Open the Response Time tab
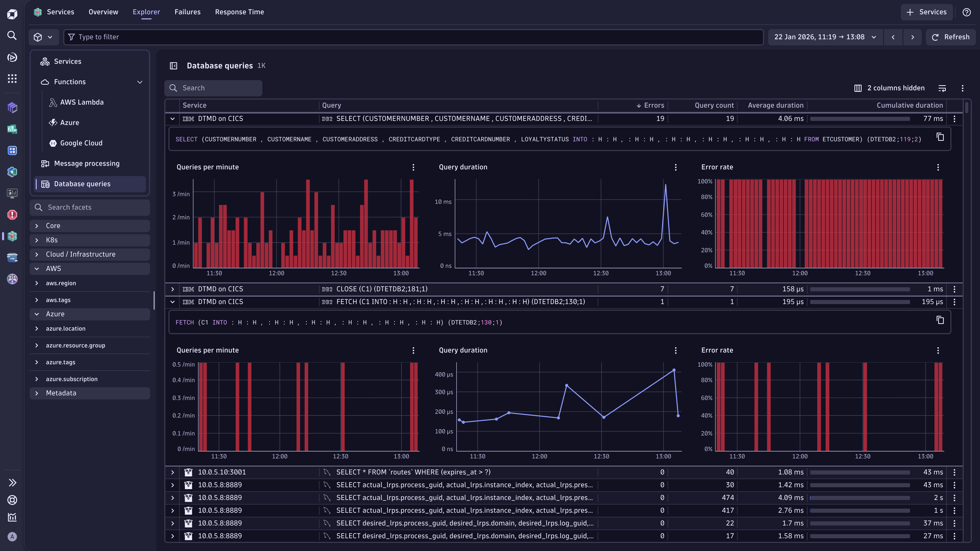The width and height of the screenshot is (980, 551). coord(239,12)
